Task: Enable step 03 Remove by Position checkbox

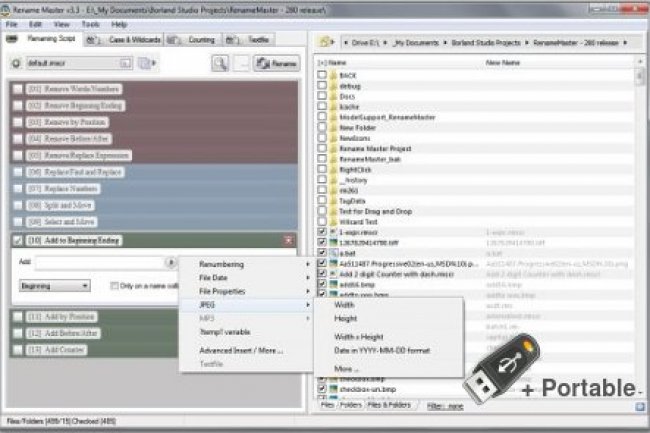Action: [x=18, y=122]
